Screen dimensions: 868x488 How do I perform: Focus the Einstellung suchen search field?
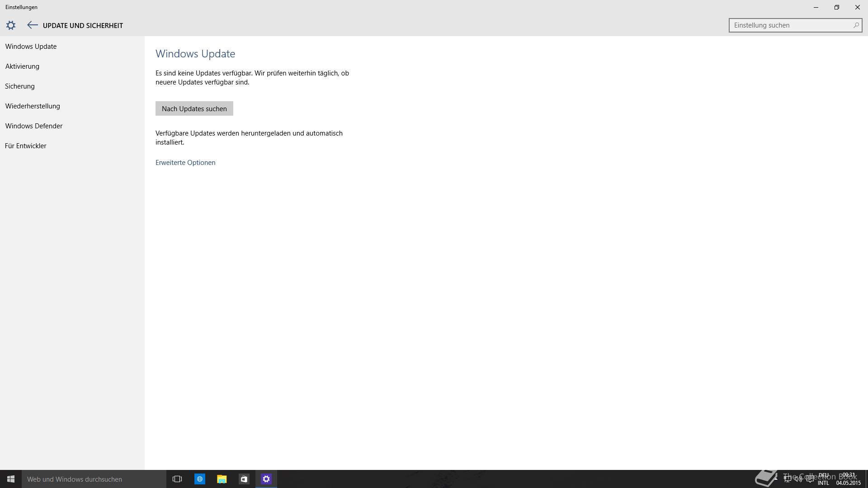point(795,25)
